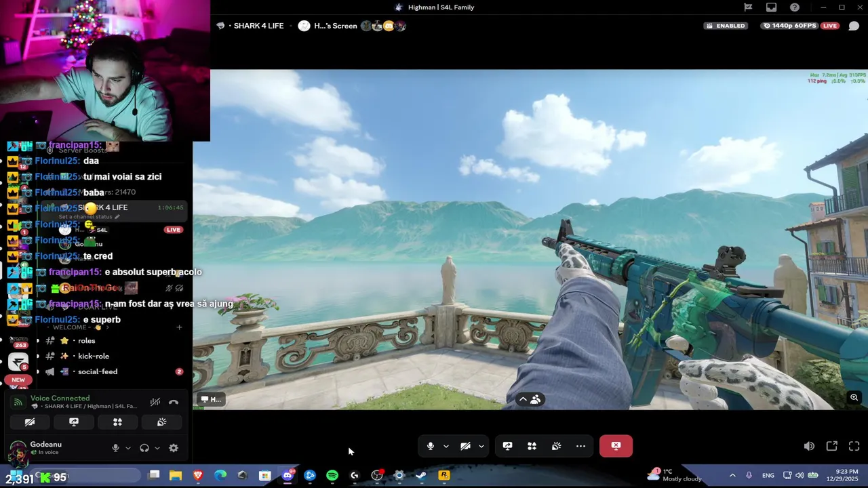This screenshot has height=488, width=868.
Task: Open microphone options arrow in stream bar
Action: tap(446, 446)
